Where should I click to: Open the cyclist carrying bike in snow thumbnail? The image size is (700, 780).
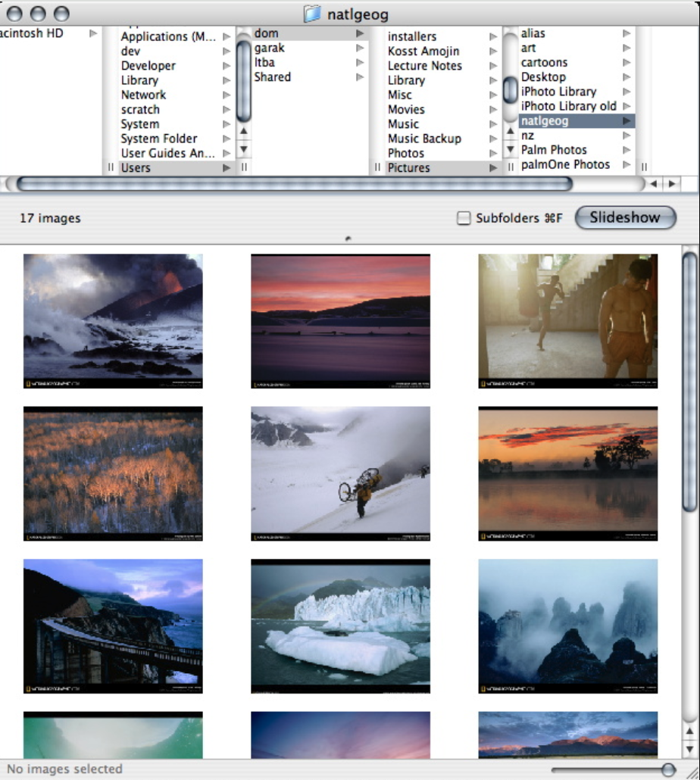(x=340, y=473)
